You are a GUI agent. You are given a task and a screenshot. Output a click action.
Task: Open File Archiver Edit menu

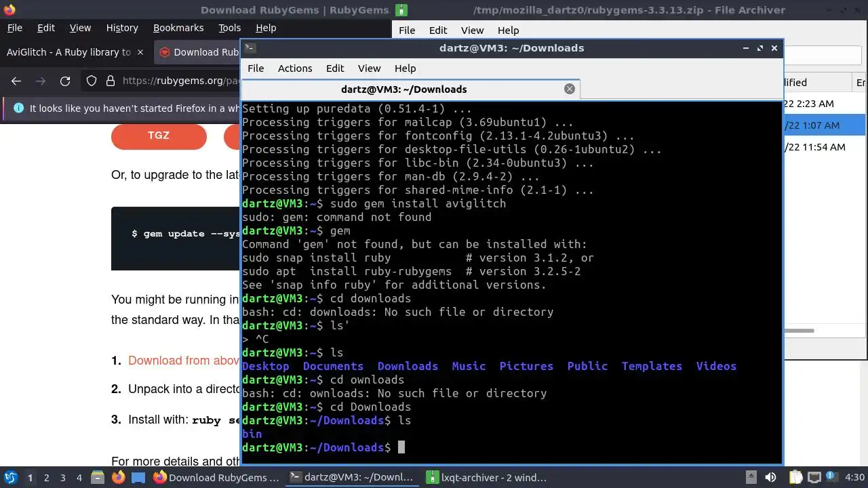tap(438, 30)
